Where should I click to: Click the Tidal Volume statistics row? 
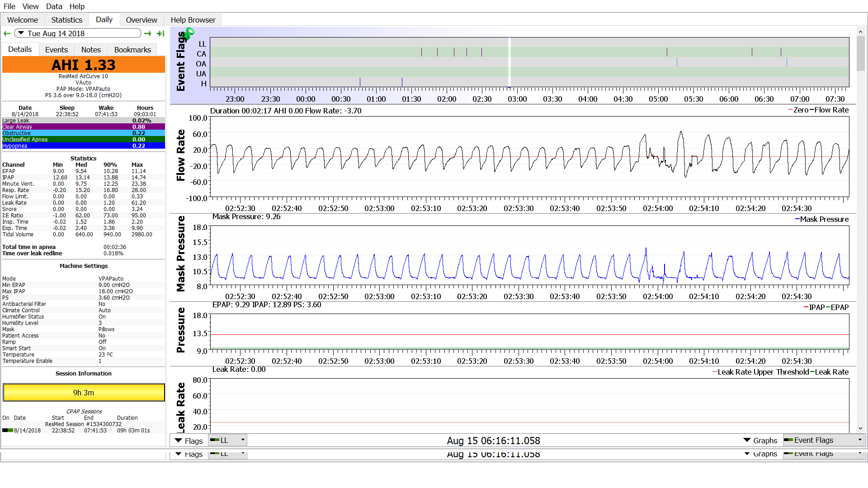tap(84, 235)
